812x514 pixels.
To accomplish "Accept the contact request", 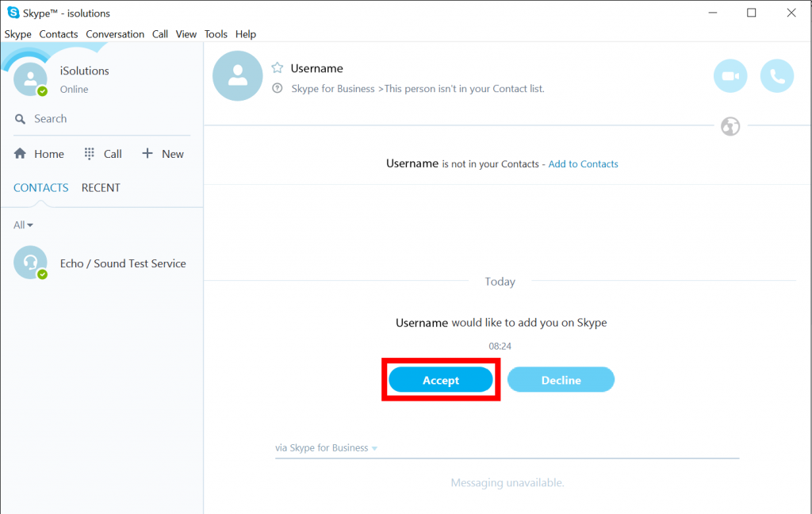I will (x=441, y=380).
